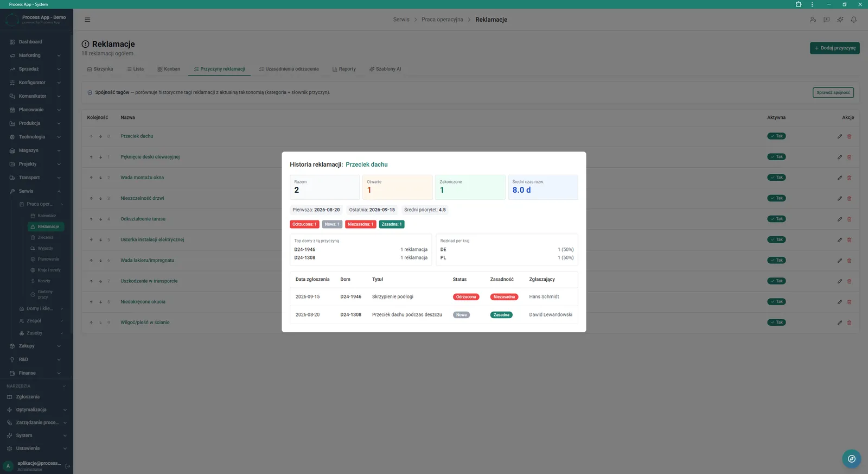The width and height of the screenshot is (868, 474).
Task: Toggle the Tak badge for Niedokręcone okucia
Action: [x=776, y=302]
